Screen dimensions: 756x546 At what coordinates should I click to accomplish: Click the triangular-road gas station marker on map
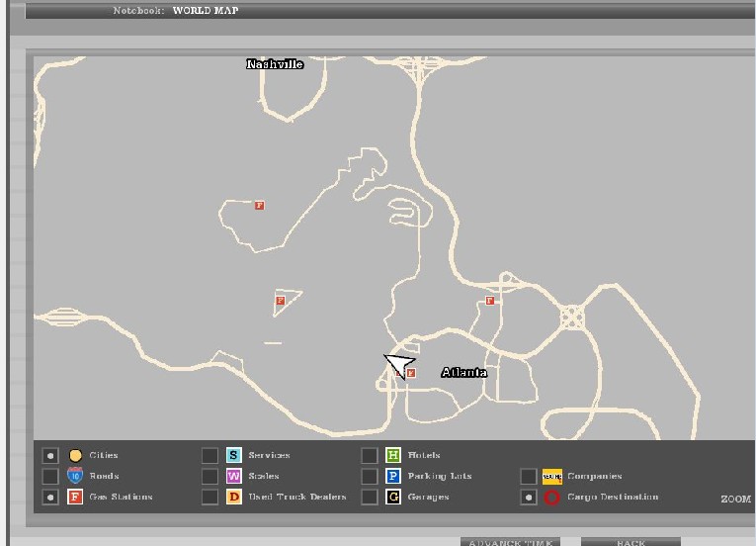click(x=280, y=300)
